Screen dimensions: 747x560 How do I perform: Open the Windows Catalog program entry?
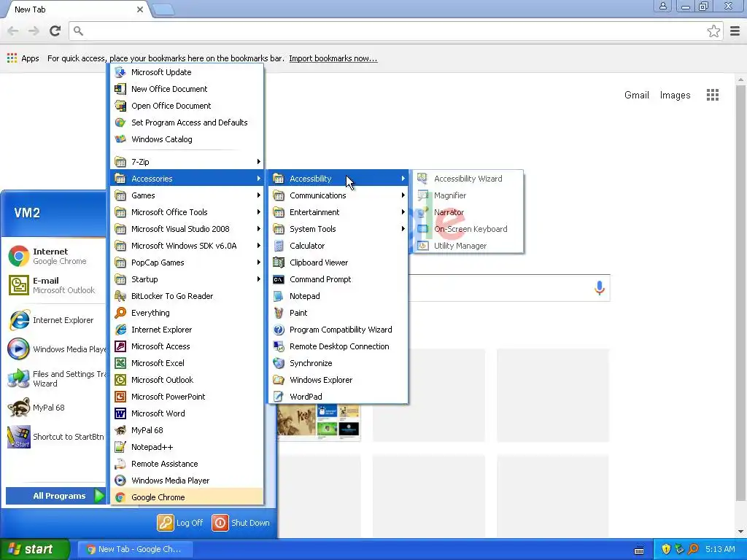tap(187, 139)
